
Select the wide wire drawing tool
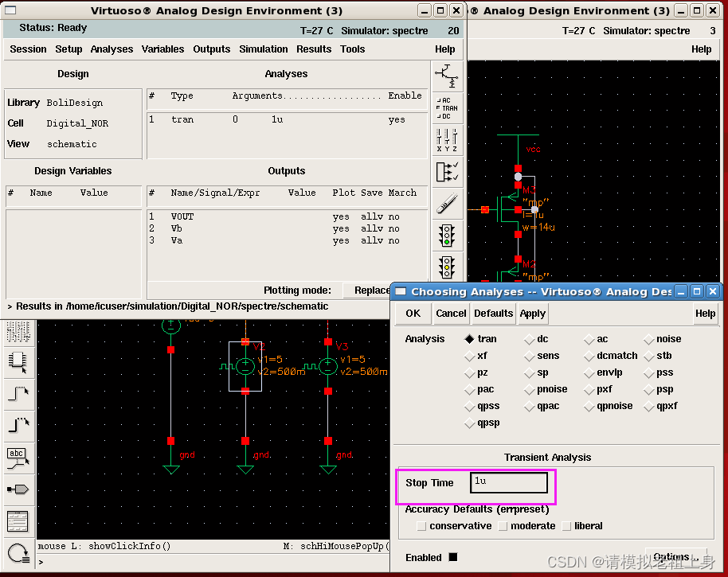[x=18, y=426]
